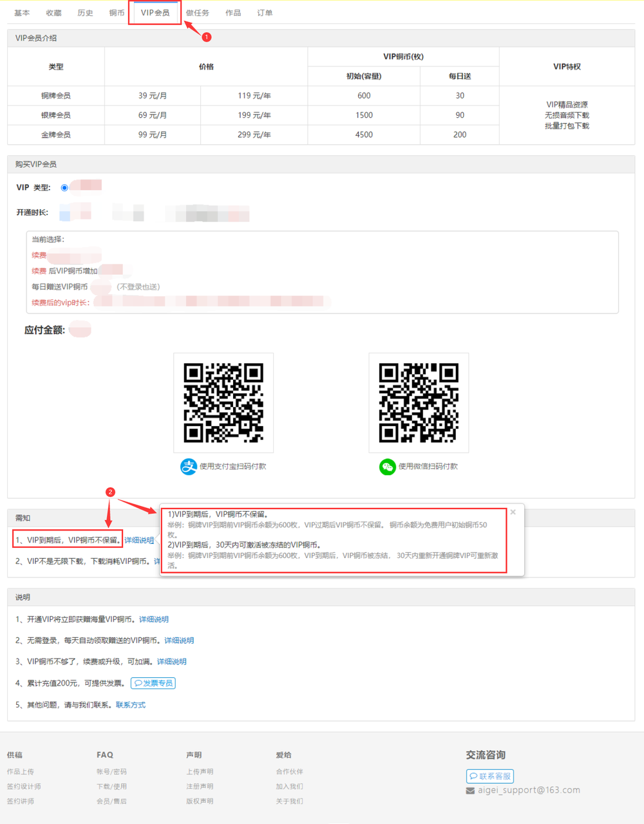
Task: Click the Alipay payment QR code
Action: pos(223,403)
